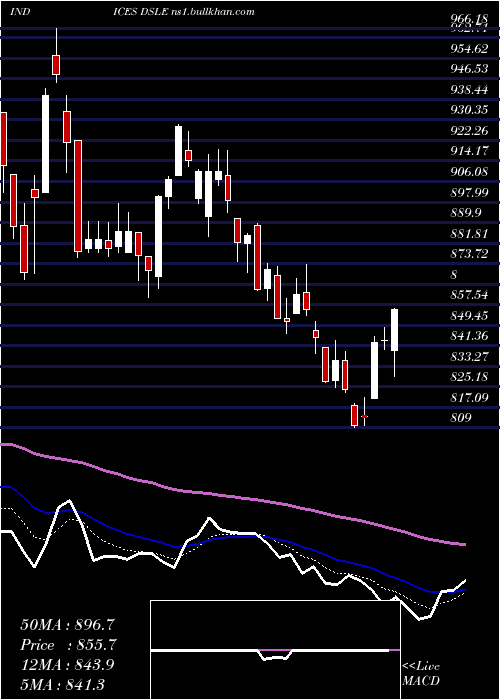Click the 946.53 price axis label
The height and width of the screenshot is (700, 500).
coord(469,70)
